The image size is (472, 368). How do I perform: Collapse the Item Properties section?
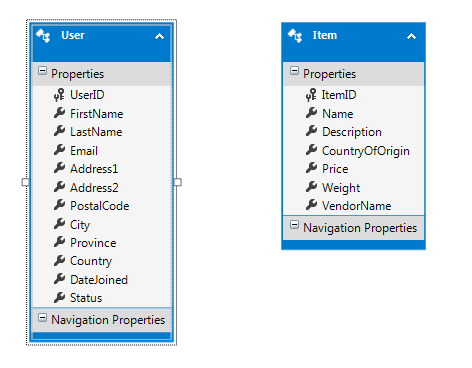pyautogui.click(x=294, y=71)
